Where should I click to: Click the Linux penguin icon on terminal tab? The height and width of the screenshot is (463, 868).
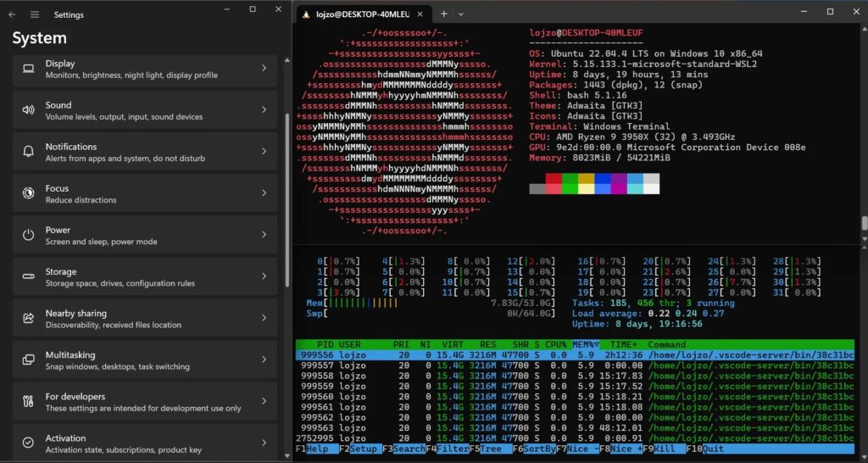(305, 14)
